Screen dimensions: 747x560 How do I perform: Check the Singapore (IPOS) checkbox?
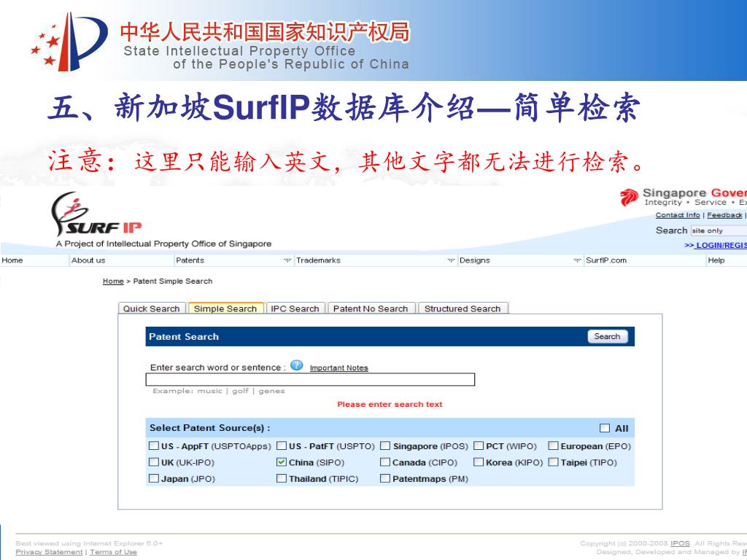[385, 446]
